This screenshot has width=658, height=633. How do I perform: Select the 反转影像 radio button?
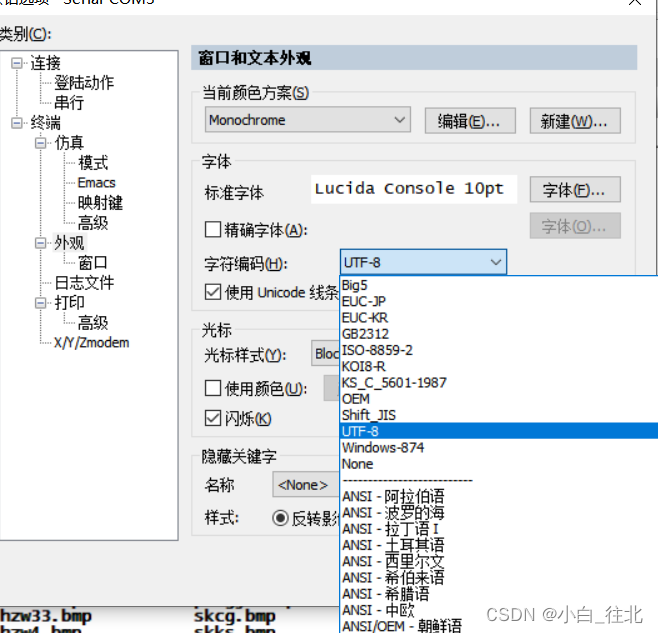[x=280, y=518]
